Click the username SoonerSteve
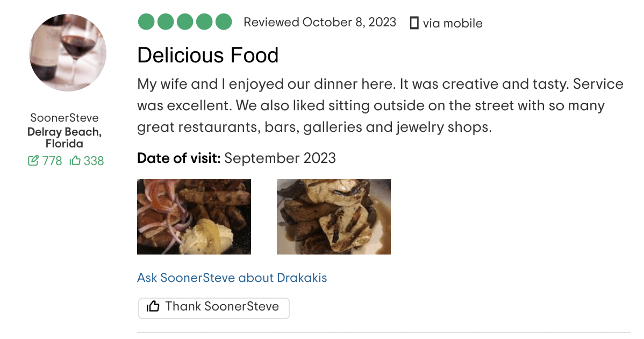644x339 pixels. 63,117
